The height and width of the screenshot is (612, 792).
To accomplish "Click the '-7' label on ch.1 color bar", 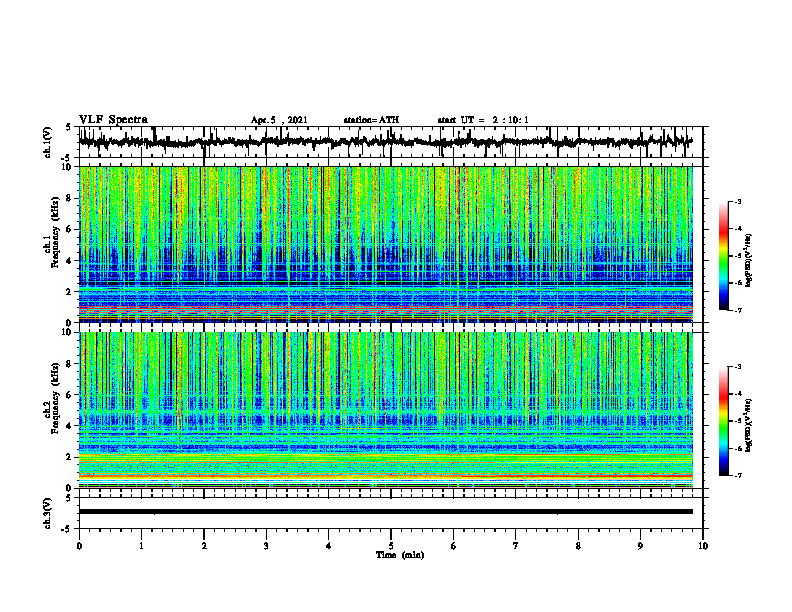I will click(x=737, y=311).
